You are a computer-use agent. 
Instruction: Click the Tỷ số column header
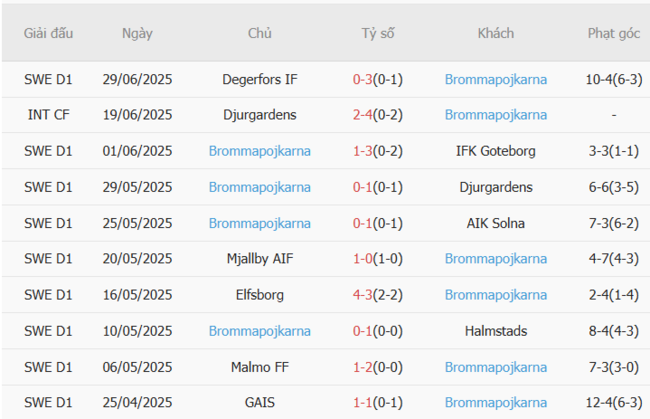tap(377, 33)
